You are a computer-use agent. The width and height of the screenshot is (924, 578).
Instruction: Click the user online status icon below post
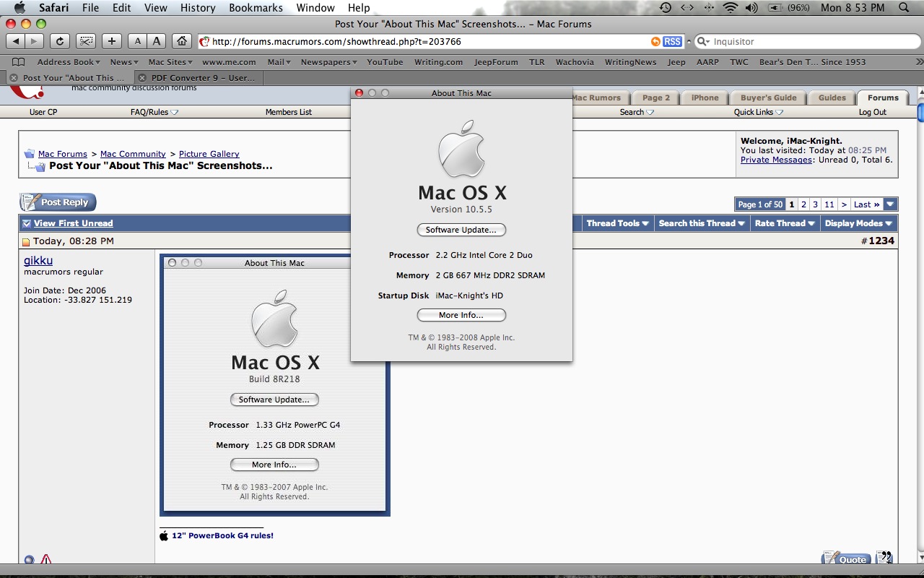coord(29,559)
